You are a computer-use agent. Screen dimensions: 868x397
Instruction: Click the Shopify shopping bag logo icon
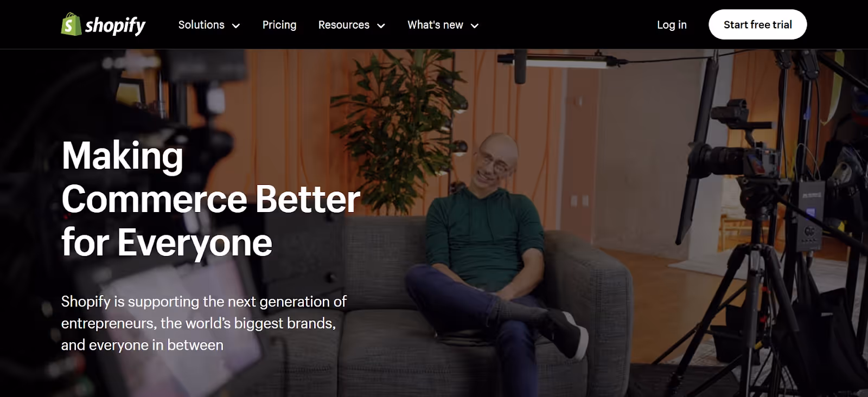pyautogui.click(x=71, y=24)
